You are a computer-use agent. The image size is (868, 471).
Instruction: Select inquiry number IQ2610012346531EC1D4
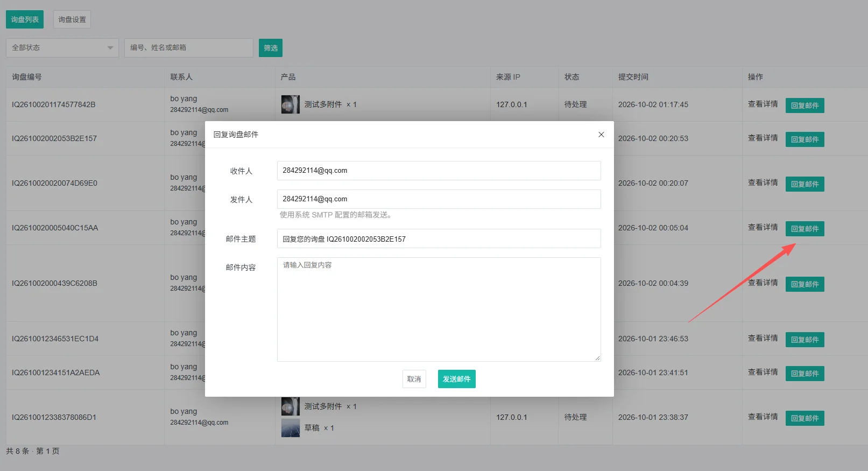click(55, 339)
